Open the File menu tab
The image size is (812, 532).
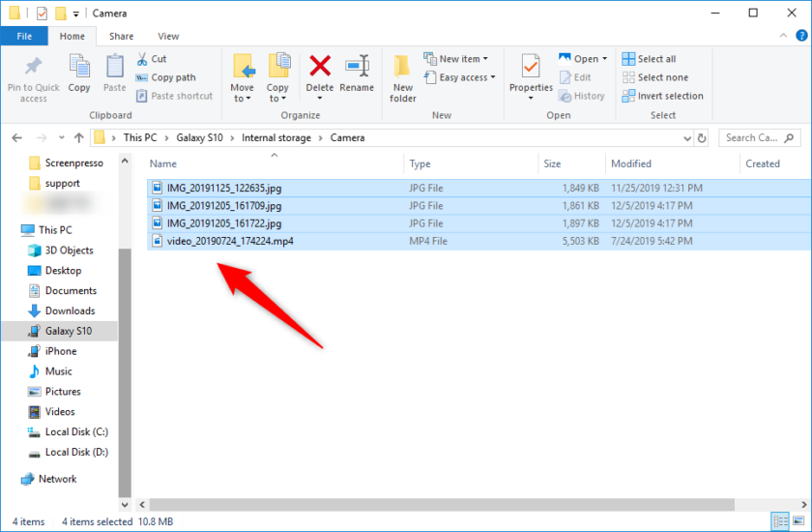coord(24,36)
